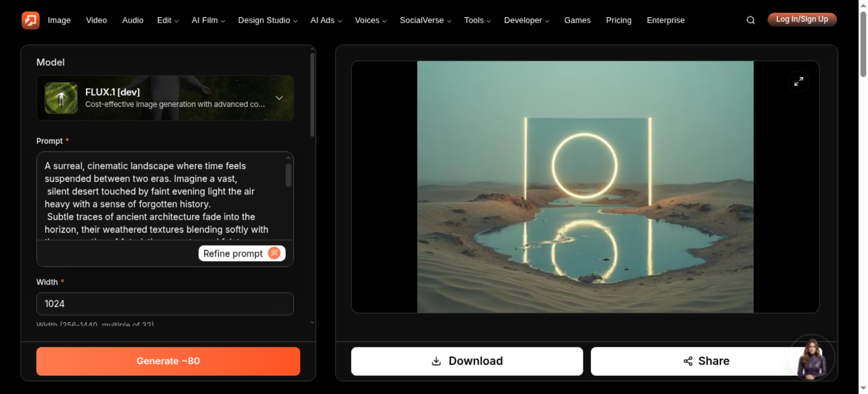Expand the FLUX.1 [dev] model dropdown
This screenshot has height=394, width=868.
[x=279, y=98]
